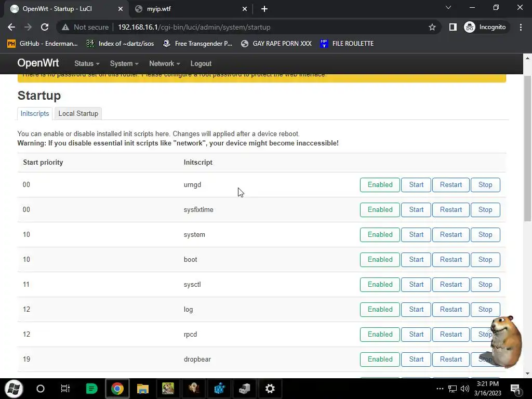This screenshot has width=532, height=399.
Task: Stop the log service
Action: coord(485,310)
